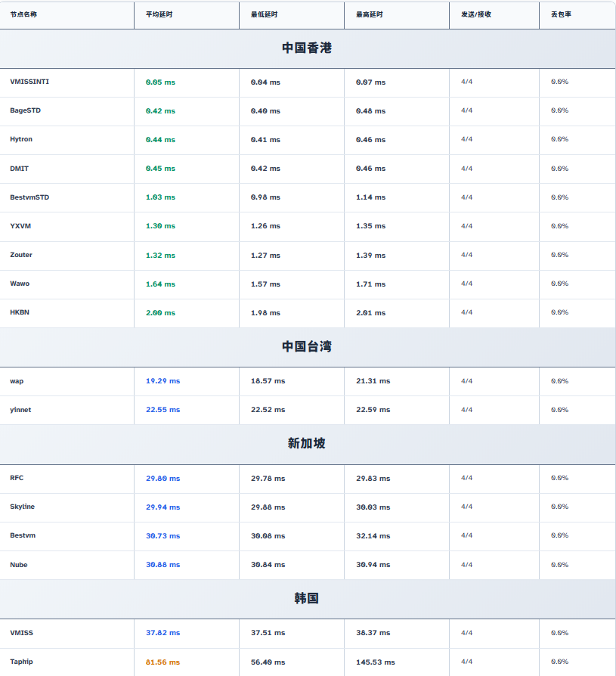Select the 最低延时 column header

tap(264, 14)
